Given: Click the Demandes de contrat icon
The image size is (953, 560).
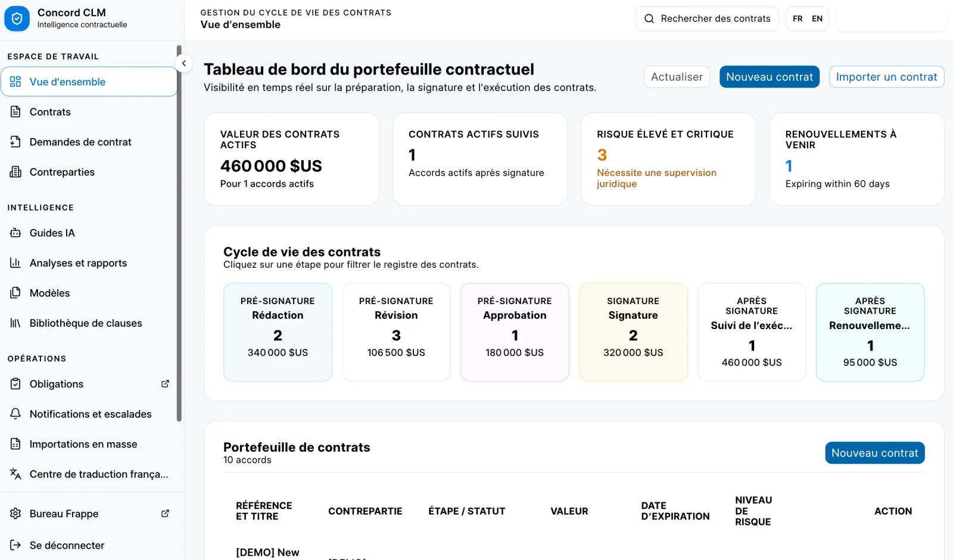Looking at the screenshot, I should pyautogui.click(x=15, y=142).
